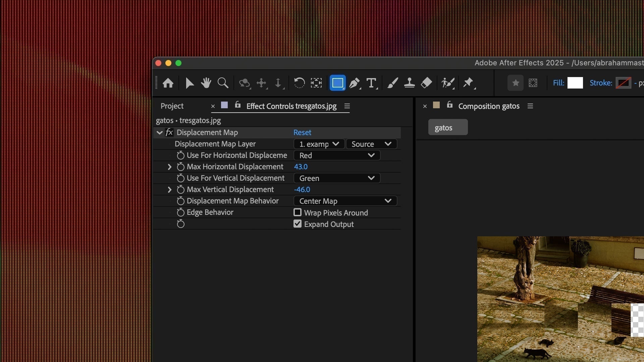This screenshot has width=644, height=362.
Task: Toggle stopwatch for Use For Horizontal Displacement
Action: tap(180, 155)
